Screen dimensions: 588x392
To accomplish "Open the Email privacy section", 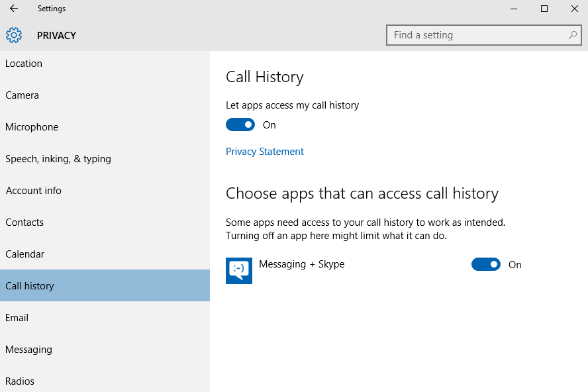I will click(105, 318).
